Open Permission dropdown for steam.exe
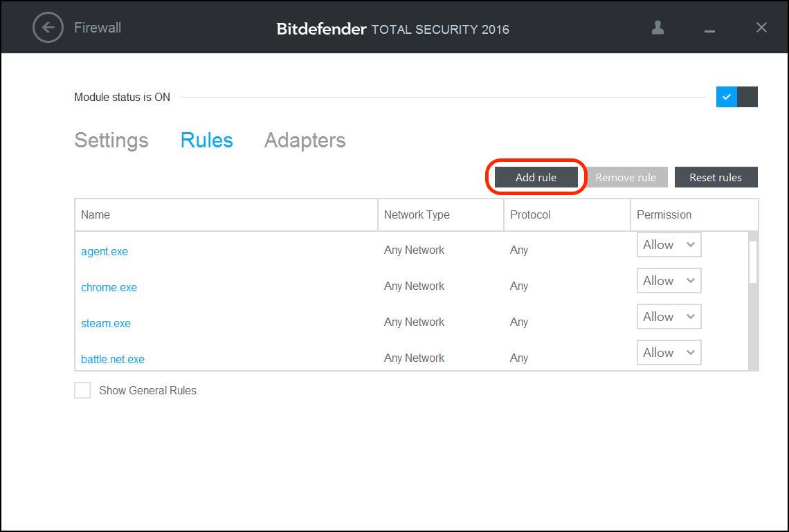This screenshot has width=789, height=532. pyautogui.click(x=669, y=317)
